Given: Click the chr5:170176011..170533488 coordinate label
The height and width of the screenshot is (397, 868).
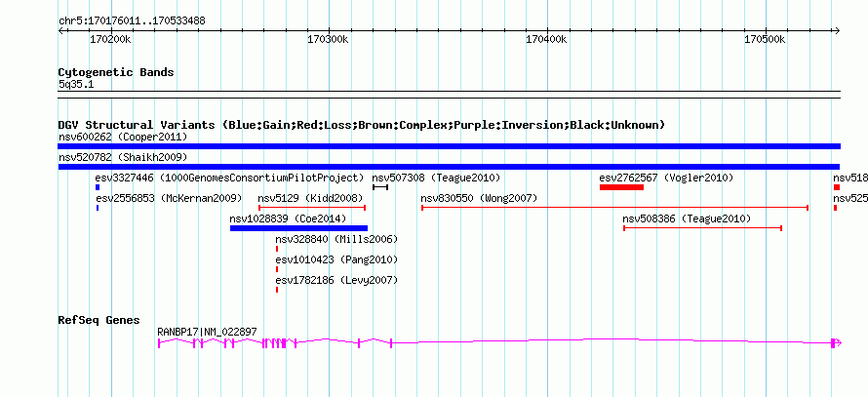Looking at the screenshot, I should click(x=133, y=21).
